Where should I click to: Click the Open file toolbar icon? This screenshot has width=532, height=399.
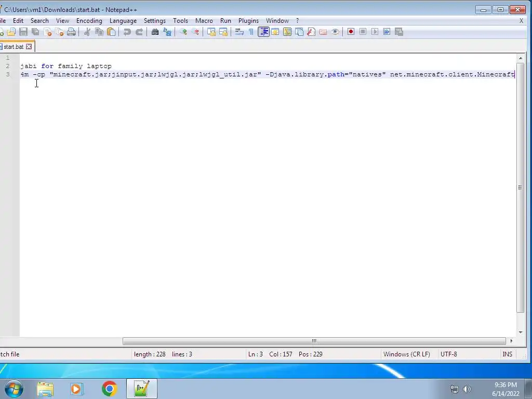11,32
